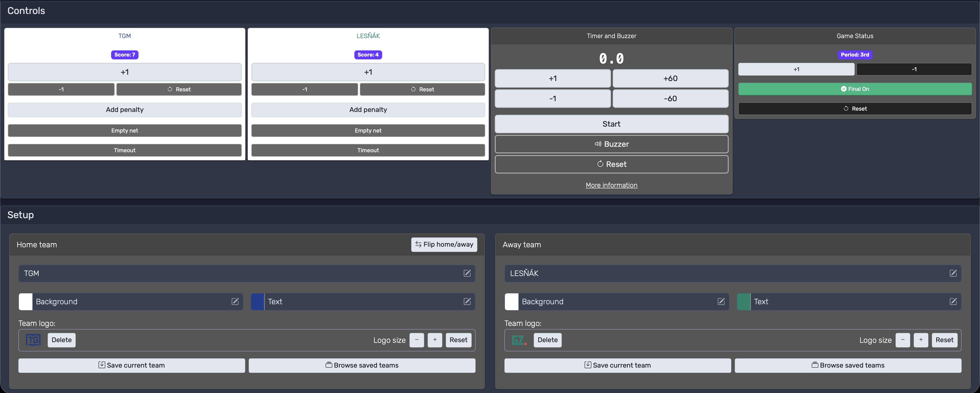Toggle Empty net for TGM
Screen dimensions: 980x393
(124, 130)
